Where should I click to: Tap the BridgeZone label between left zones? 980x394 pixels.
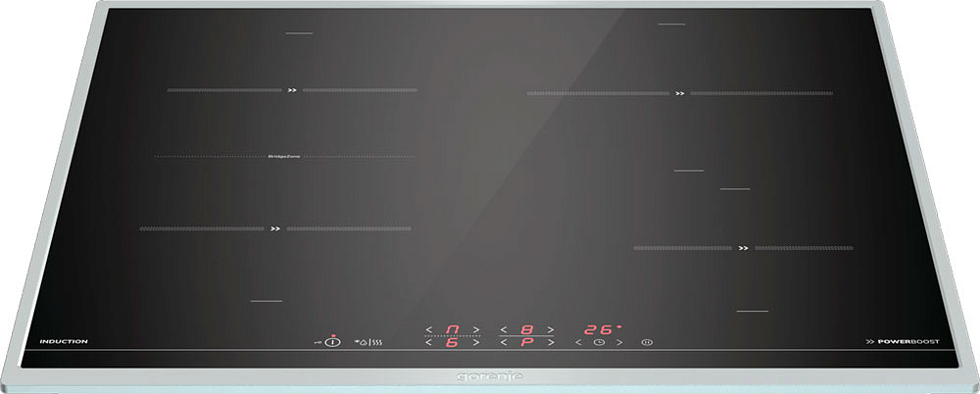coord(284,157)
